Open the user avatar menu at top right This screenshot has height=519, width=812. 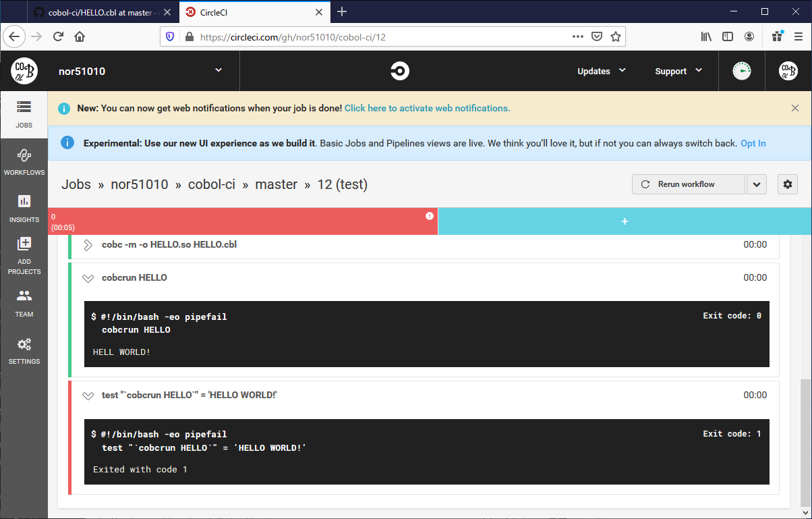788,71
